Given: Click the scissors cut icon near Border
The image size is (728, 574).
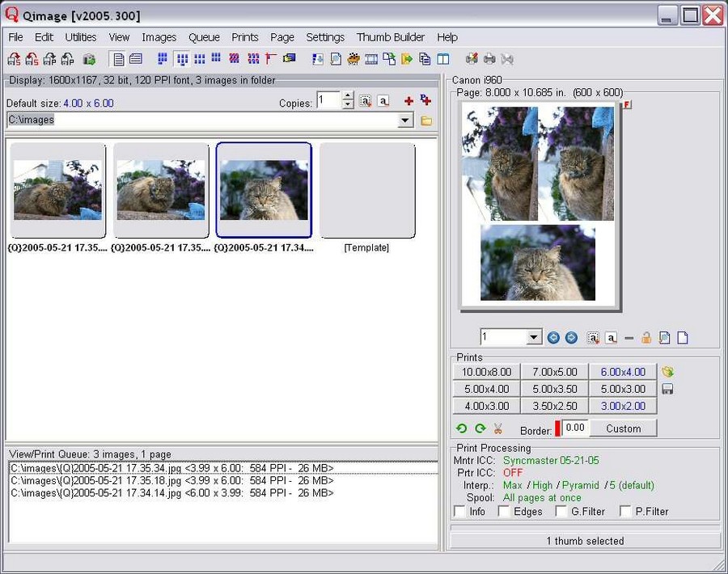Looking at the screenshot, I should coord(497,429).
